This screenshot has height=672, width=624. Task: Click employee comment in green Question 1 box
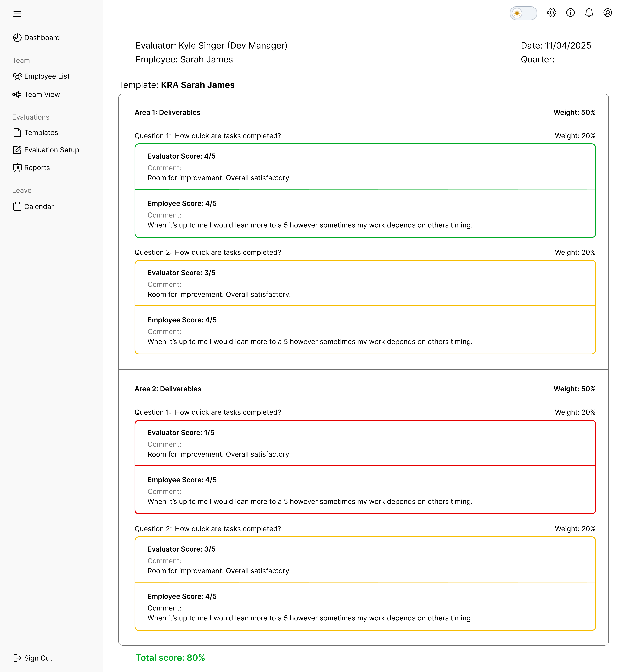pos(310,225)
